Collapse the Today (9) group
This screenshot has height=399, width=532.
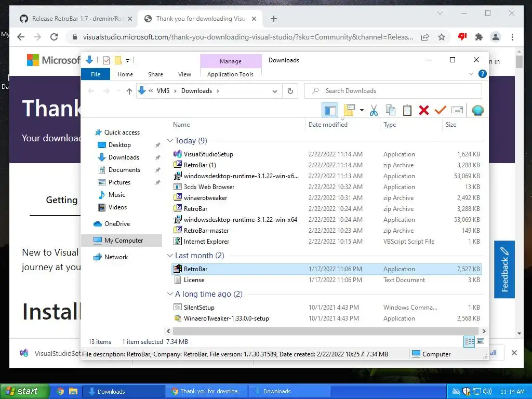tap(170, 140)
